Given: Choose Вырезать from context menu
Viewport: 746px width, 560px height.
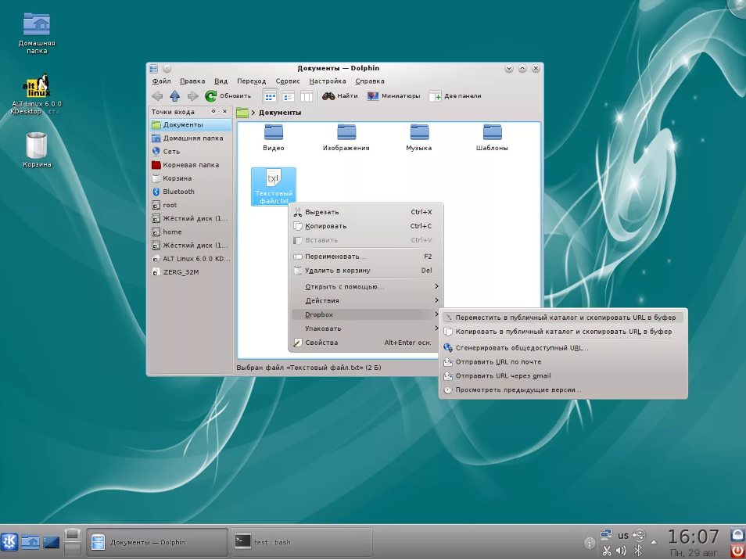Looking at the screenshot, I should click(365, 212).
